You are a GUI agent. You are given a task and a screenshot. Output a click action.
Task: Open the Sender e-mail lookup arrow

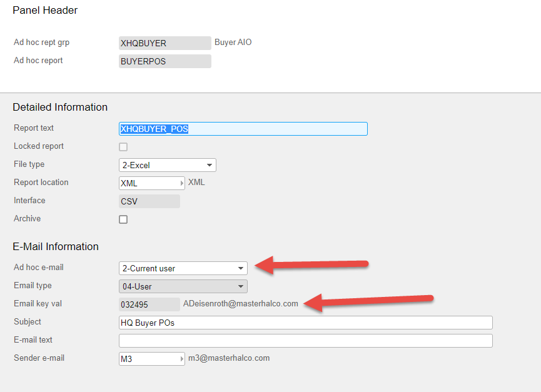coord(182,359)
